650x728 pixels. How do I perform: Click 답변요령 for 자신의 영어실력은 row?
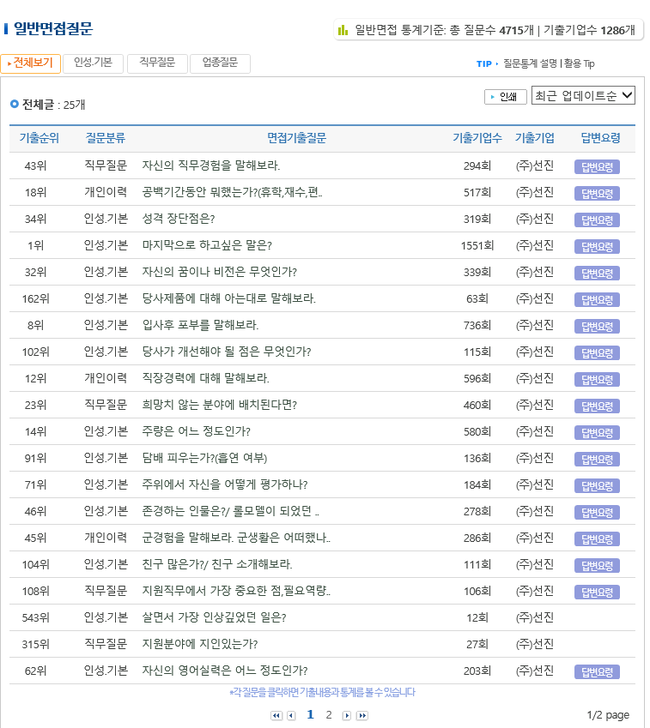(x=597, y=672)
